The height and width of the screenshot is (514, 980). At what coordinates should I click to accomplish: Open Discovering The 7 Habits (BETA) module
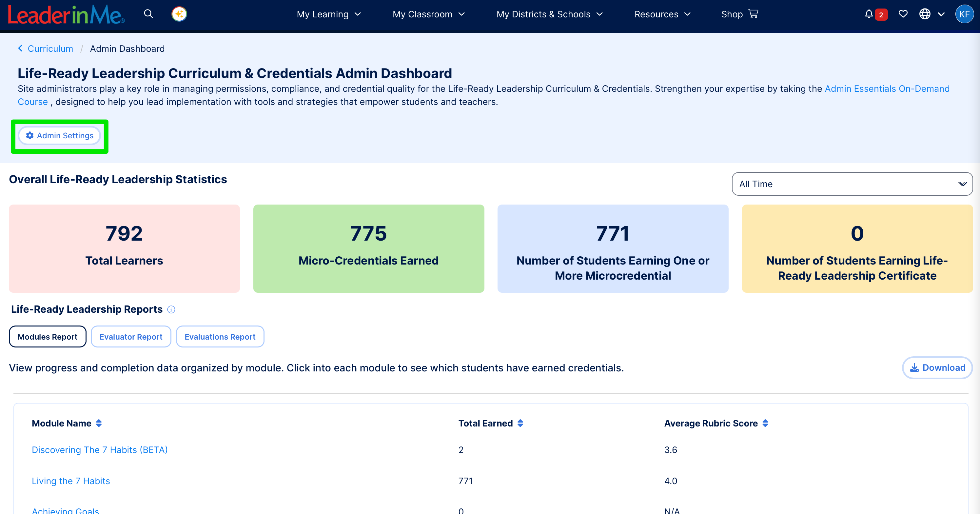pyautogui.click(x=100, y=450)
